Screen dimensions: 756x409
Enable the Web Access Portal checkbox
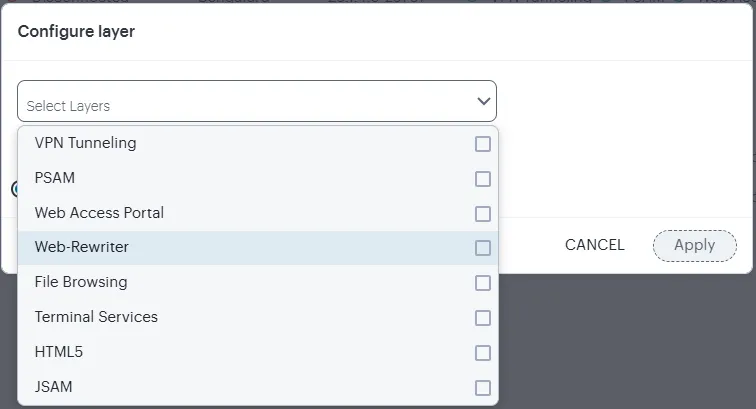(x=483, y=214)
